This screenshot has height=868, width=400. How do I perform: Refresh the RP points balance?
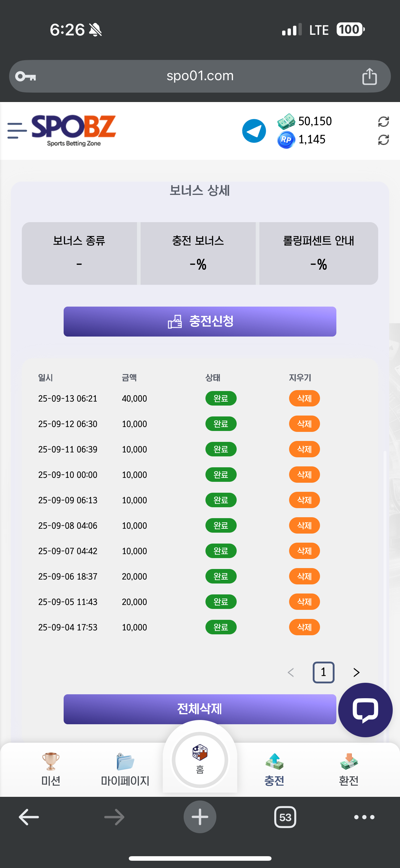[x=383, y=140]
